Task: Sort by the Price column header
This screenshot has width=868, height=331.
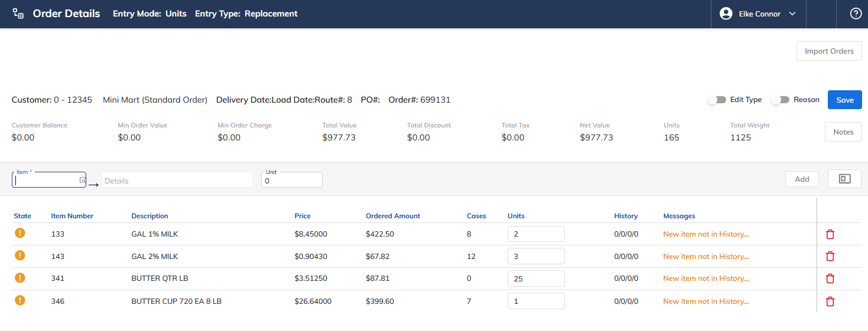Action: coord(303,216)
